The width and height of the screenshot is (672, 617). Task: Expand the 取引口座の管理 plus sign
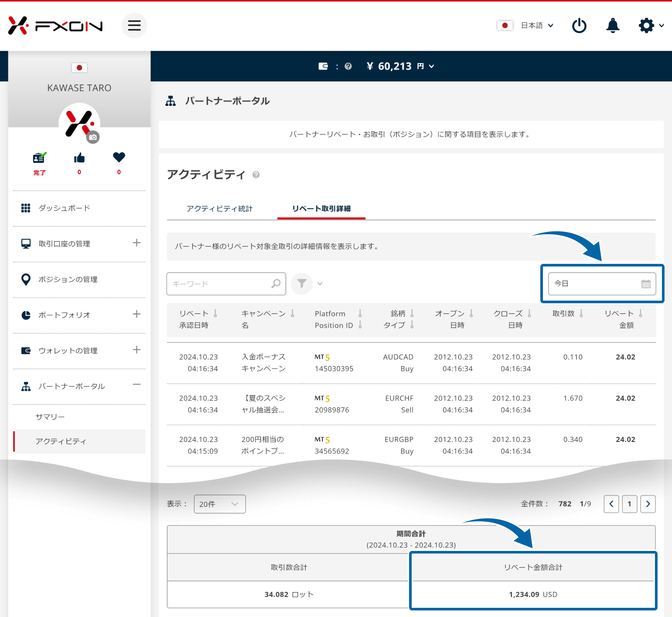(x=136, y=243)
